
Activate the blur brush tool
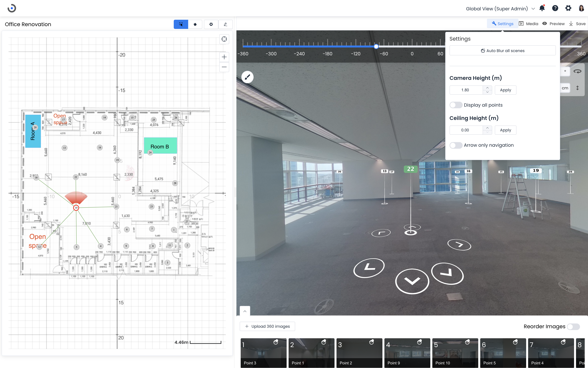click(x=247, y=77)
